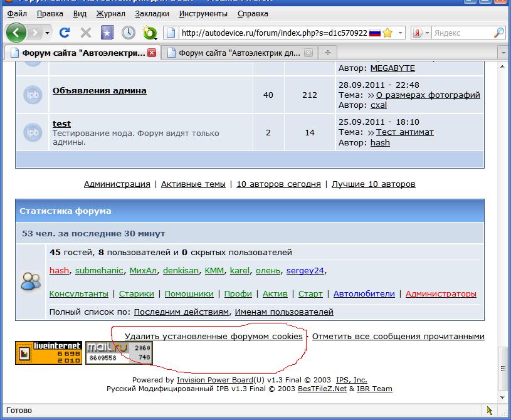Image resolution: width=511 pixels, height=420 pixels.
Task: Open the Закладки menu
Action: tap(152, 14)
